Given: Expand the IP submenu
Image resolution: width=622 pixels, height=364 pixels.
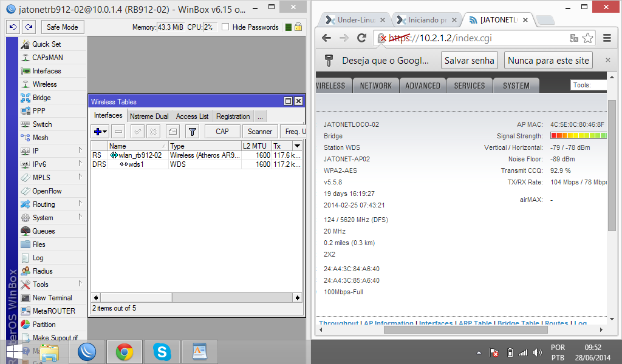Looking at the screenshot, I should click(80, 150).
